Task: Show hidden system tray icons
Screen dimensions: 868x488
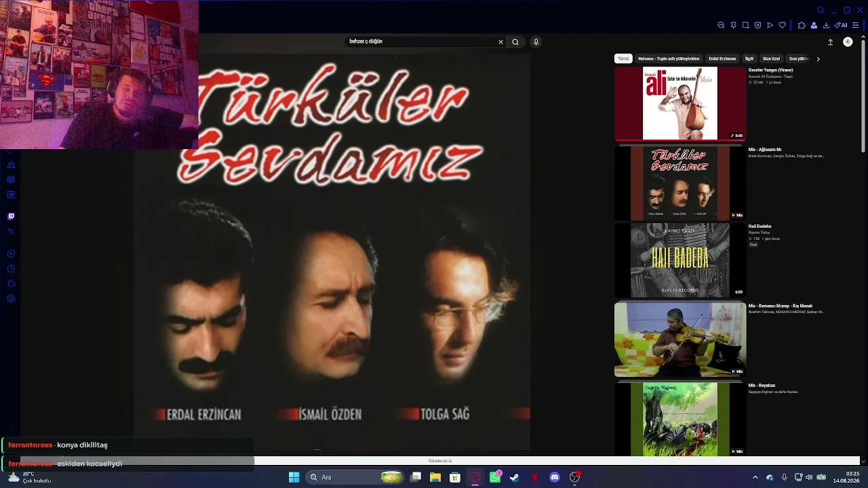Action: coord(755,477)
